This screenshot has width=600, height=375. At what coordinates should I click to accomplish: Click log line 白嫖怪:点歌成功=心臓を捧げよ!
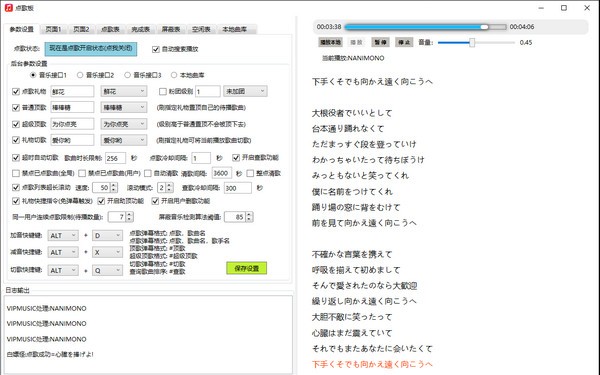pos(50,354)
